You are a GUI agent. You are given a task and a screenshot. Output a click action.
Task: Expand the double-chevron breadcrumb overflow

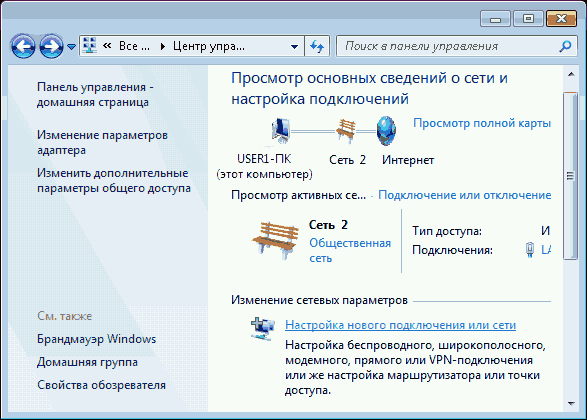(x=107, y=46)
